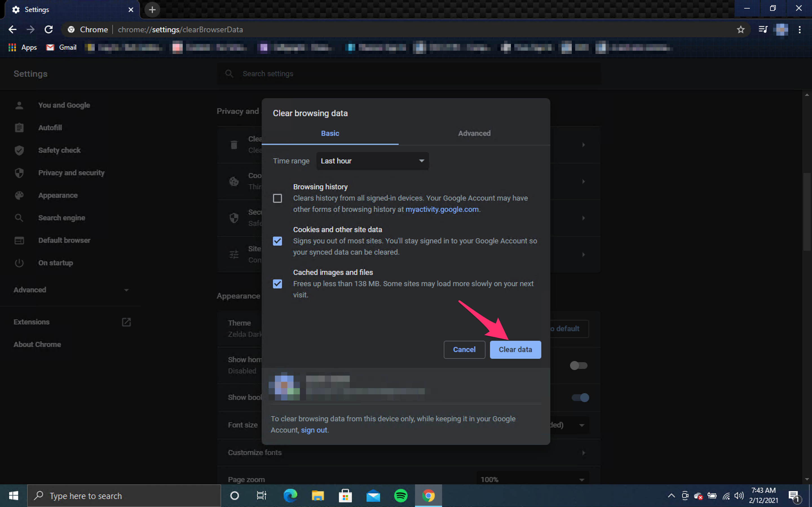Select the Basic tab
Screen dimensions: 812x507
330,133
